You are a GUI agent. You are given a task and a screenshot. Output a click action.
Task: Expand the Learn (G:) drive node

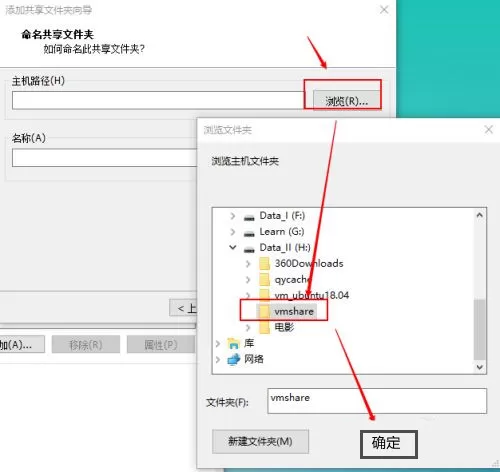tap(233, 232)
